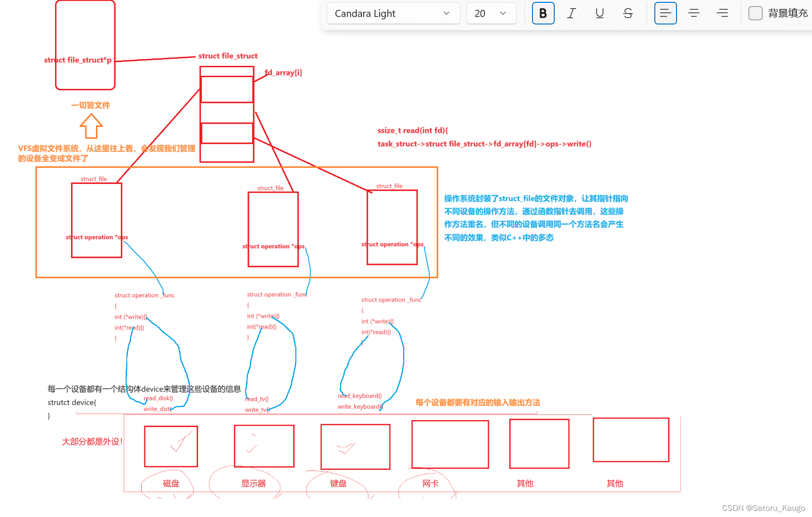Image resolution: width=812 pixels, height=517 pixels.
Task: Click the VFS虚拟文件系统 description text
Action: pos(106,153)
